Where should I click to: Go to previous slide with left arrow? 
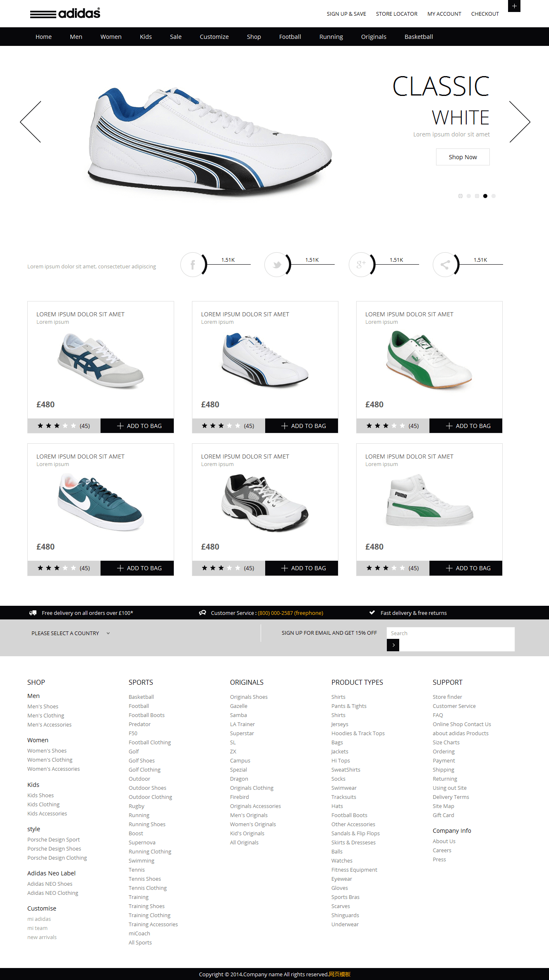[31, 122]
